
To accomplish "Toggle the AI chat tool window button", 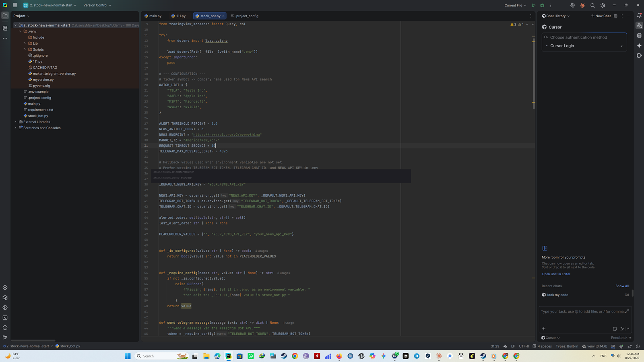I will point(639,26).
